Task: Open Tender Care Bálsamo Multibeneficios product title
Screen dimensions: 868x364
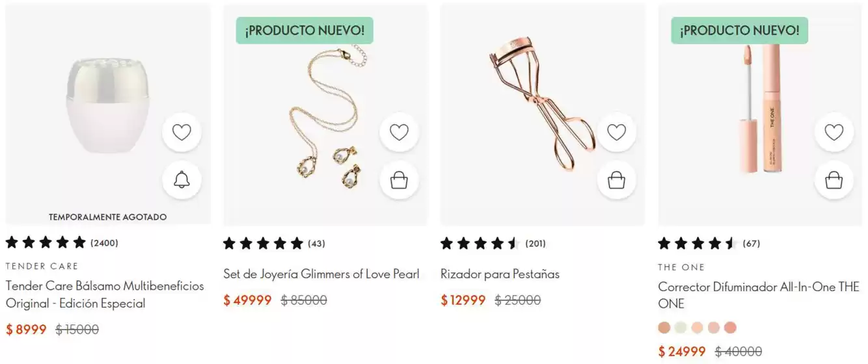Action: (105, 294)
